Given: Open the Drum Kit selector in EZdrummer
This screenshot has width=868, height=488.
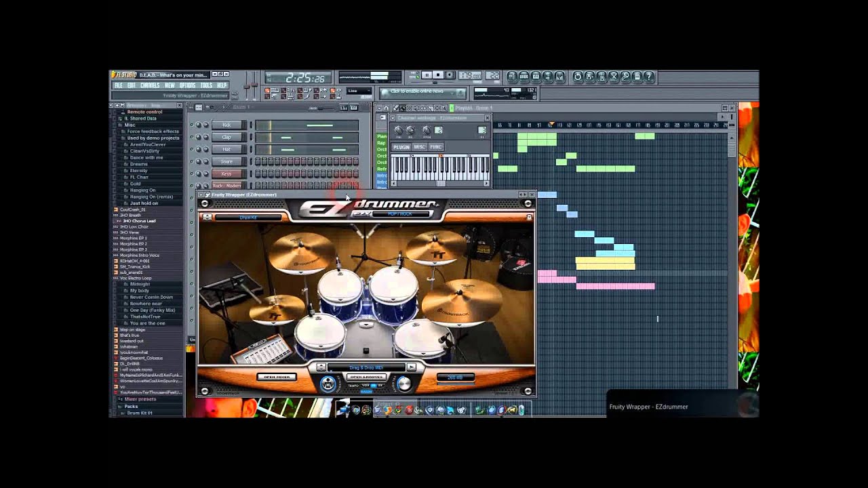Looking at the screenshot, I should (x=249, y=218).
